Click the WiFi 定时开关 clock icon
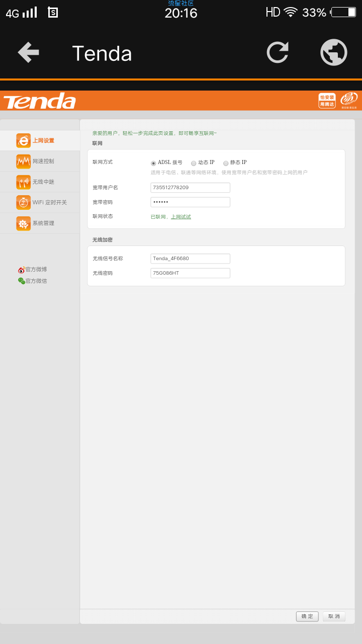362x644 pixels. [x=23, y=202]
